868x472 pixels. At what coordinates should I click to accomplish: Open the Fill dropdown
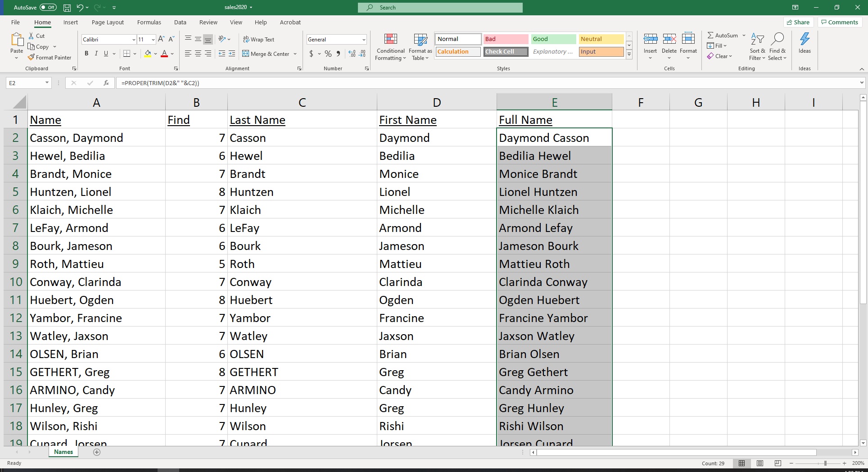point(717,45)
